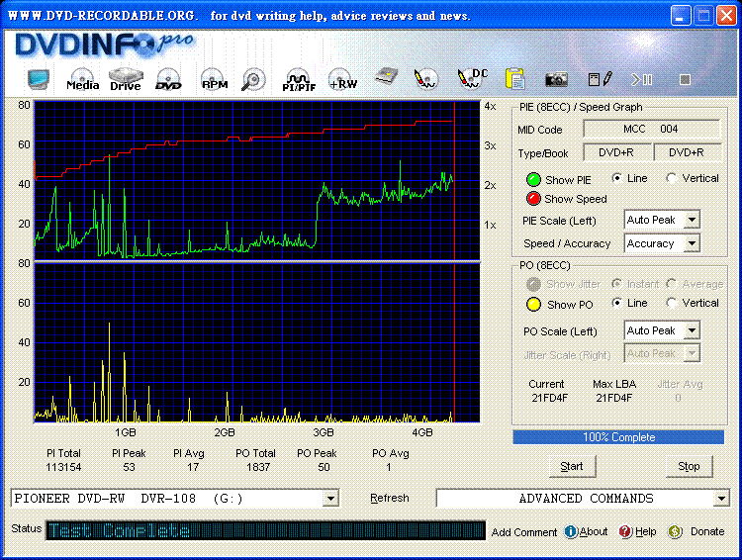Screen dimensions: 742x560
Task: Open the PIONEER DVD-RW drive selector
Action: (330, 499)
